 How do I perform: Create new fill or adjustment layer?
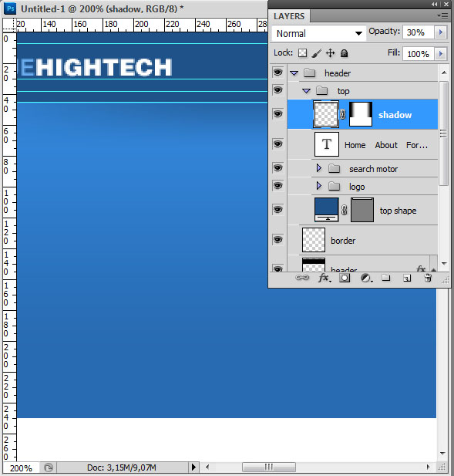(x=366, y=278)
